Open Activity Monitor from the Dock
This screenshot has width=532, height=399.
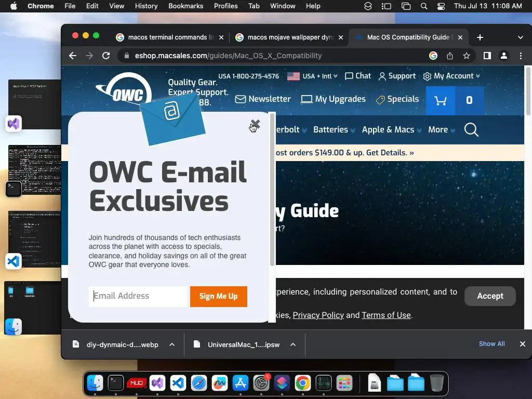point(323,383)
